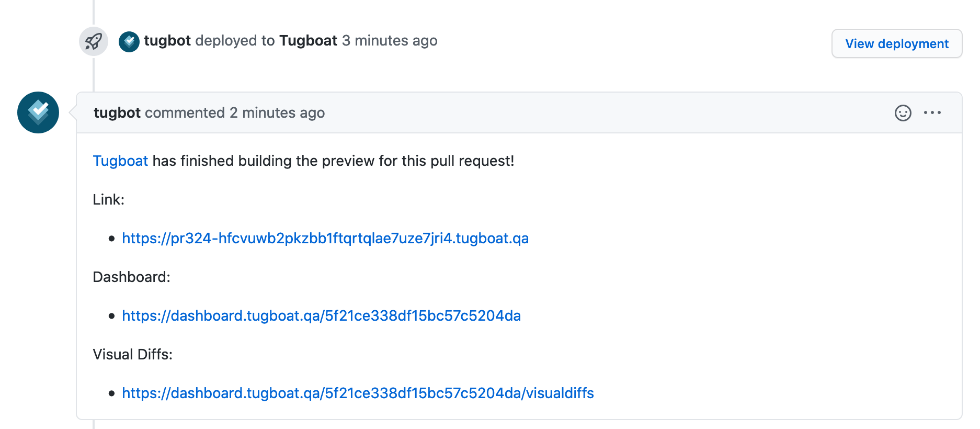Open the Tugboat link in the comment body
The image size is (980, 429).
120,161
